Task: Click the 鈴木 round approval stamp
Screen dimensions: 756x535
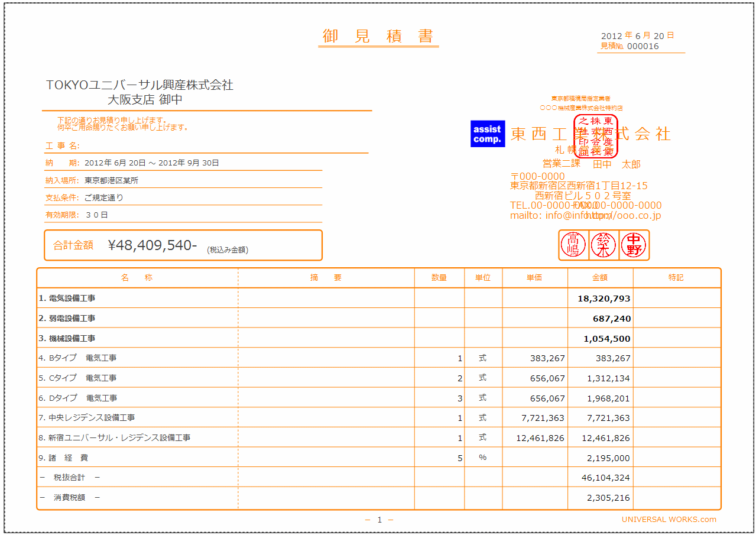Action: (603, 245)
